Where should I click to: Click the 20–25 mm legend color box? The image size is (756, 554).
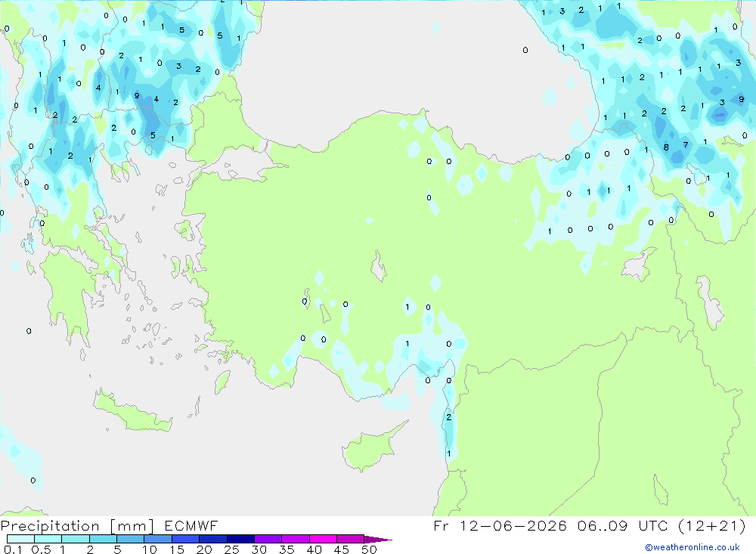click(x=213, y=539)
